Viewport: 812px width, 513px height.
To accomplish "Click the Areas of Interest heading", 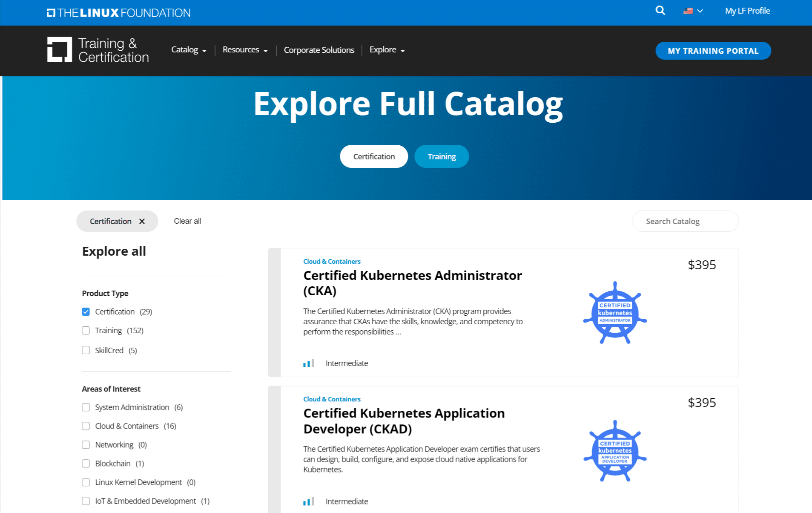I will pos(111,389).
